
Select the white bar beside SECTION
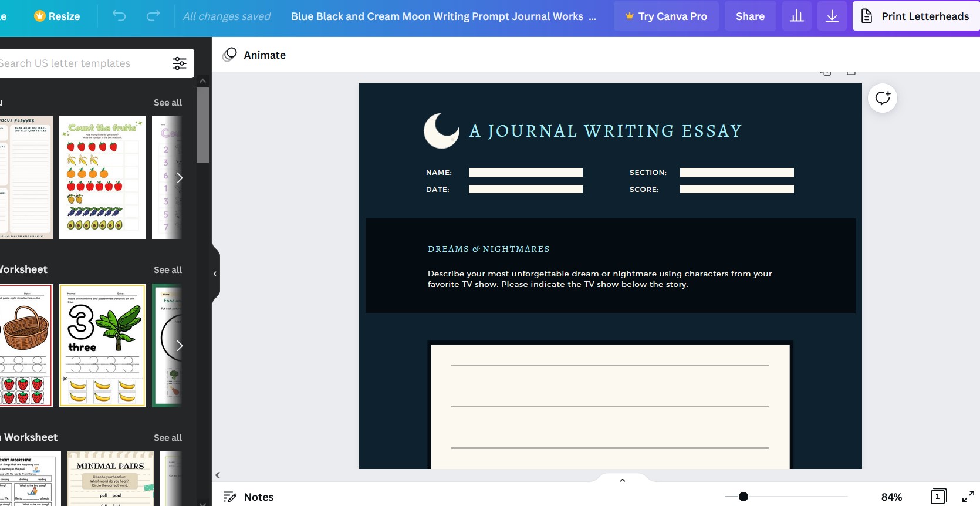737,173
